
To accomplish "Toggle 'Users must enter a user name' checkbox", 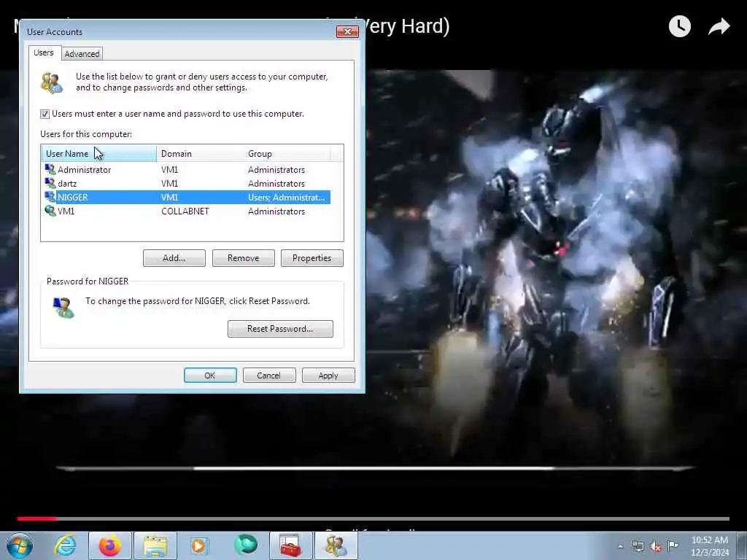I will coord(44,114).
